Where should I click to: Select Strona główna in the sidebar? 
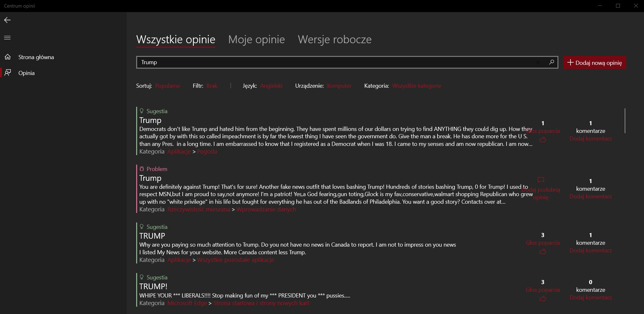point(36,57)
